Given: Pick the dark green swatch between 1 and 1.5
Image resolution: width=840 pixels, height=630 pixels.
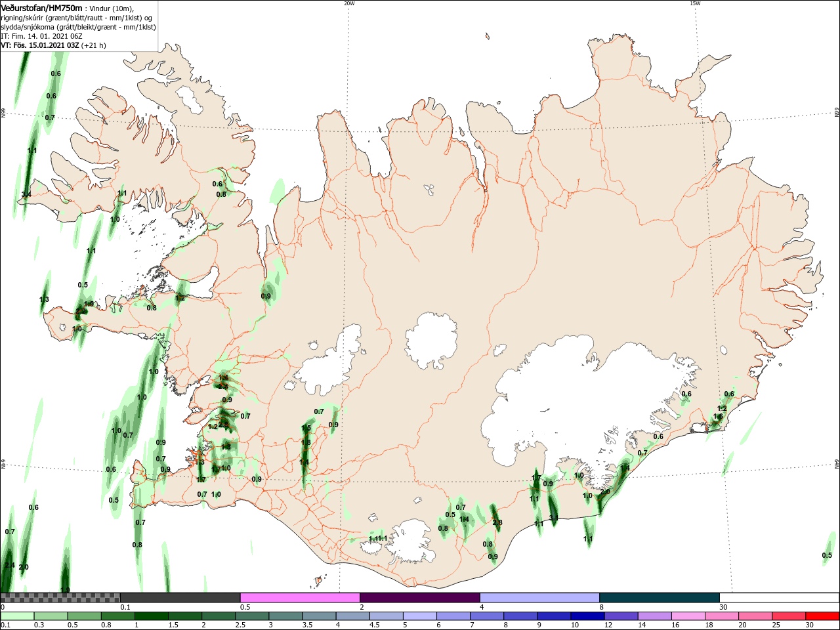Looking at the screenshot, I should click(x=151, y=616).
